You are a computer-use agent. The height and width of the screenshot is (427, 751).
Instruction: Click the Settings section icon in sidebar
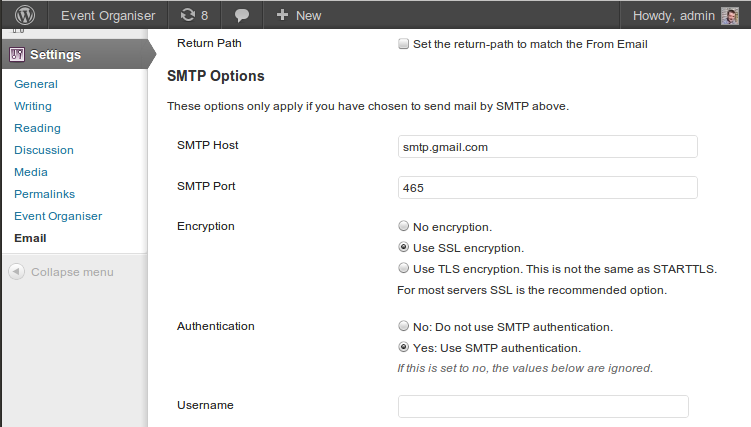pyautogui.click(x=17, y=55)
